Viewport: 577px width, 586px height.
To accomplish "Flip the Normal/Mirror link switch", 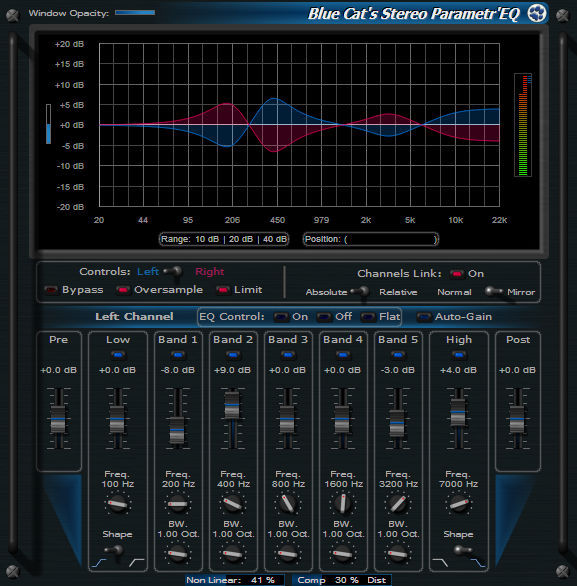I will (493, 292).
